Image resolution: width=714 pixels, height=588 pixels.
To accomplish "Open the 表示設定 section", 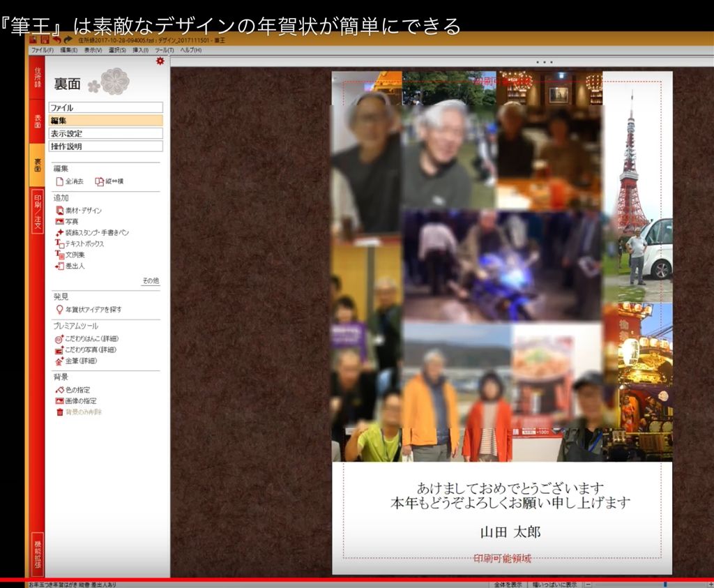I will point(105,133).
